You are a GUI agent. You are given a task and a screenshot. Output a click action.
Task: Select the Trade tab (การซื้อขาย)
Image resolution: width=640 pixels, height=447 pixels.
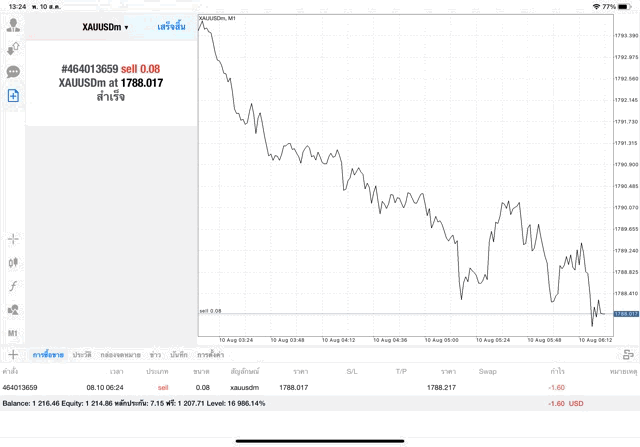click(48, 355)
